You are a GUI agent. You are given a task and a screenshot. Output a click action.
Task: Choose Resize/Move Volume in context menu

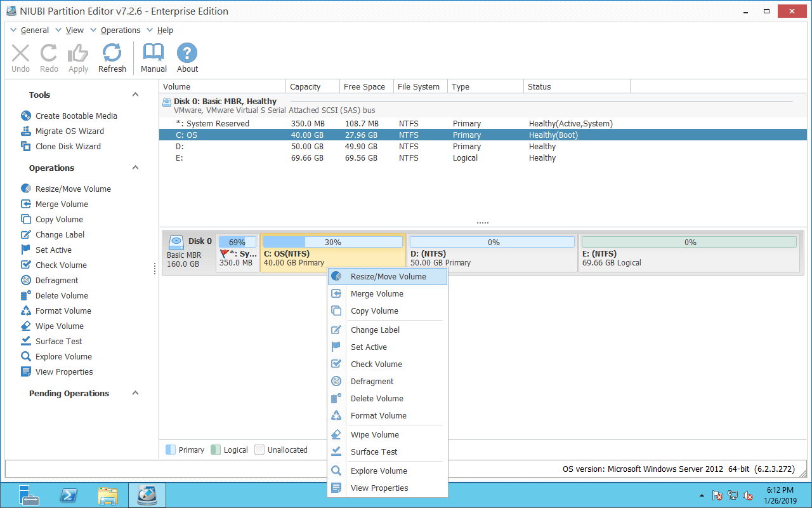[387, 276]
